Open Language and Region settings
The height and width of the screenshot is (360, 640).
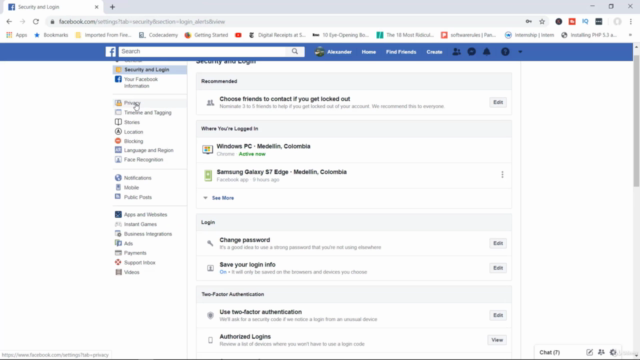coord(149,150)
